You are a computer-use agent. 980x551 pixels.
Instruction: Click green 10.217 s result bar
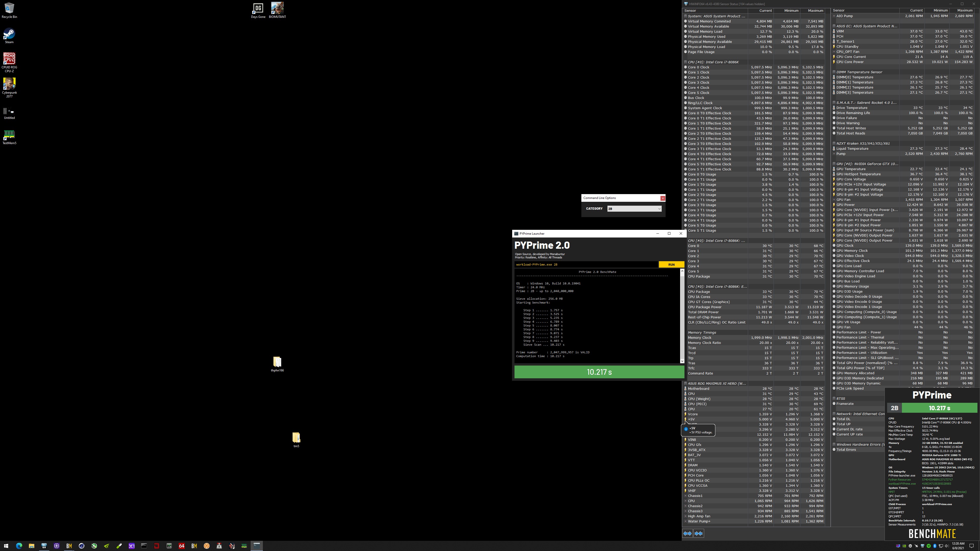tap(599, 372)
